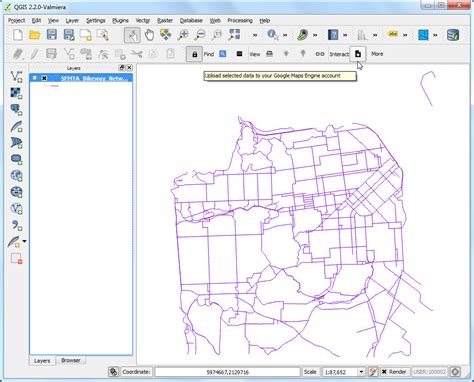Click the CRS globe status icon
Viewport: 474px width, 382px height.
[455, 371]
